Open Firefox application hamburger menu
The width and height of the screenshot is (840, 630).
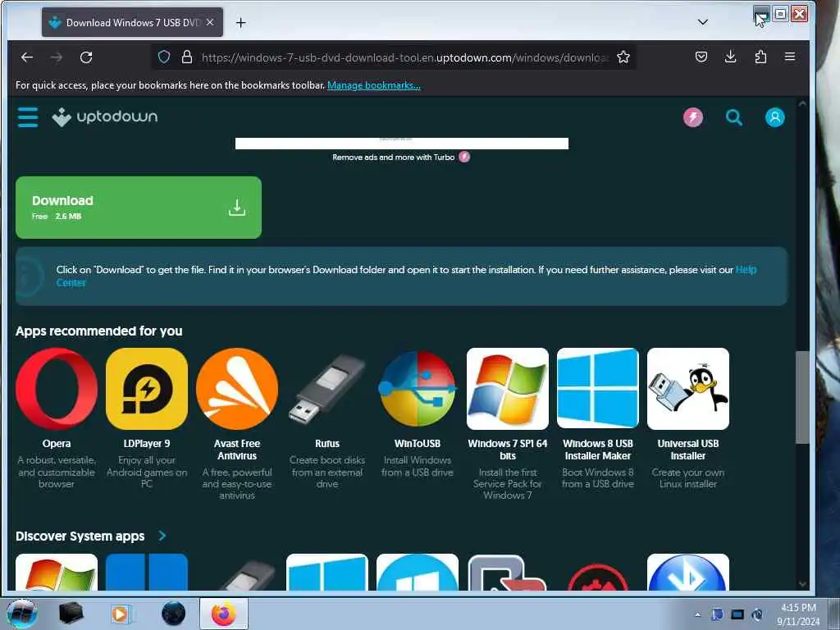[790, 57]
